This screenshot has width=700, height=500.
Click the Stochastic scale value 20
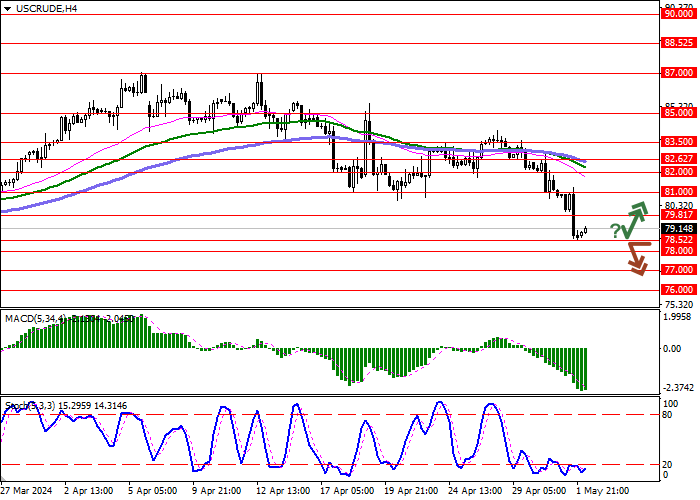[667, 465]
